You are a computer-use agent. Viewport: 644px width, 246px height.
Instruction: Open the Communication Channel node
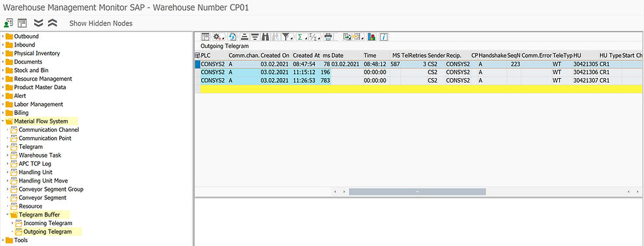49,130
